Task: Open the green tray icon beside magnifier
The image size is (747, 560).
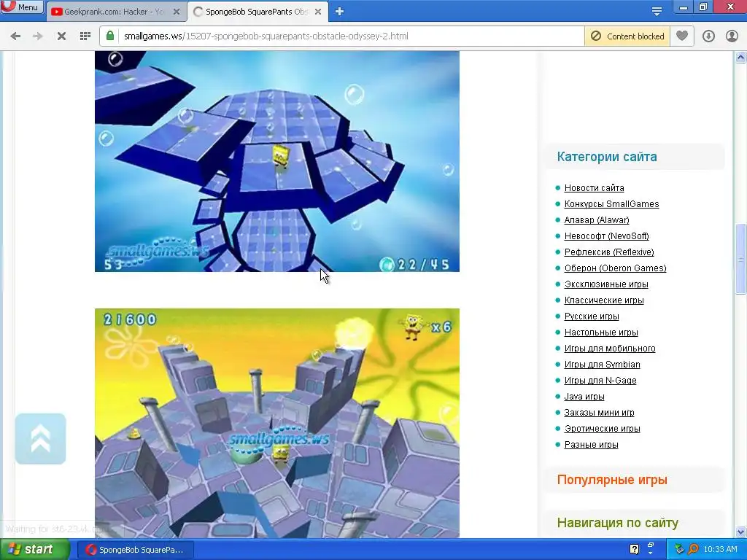Action: click(x=679, y=549)
